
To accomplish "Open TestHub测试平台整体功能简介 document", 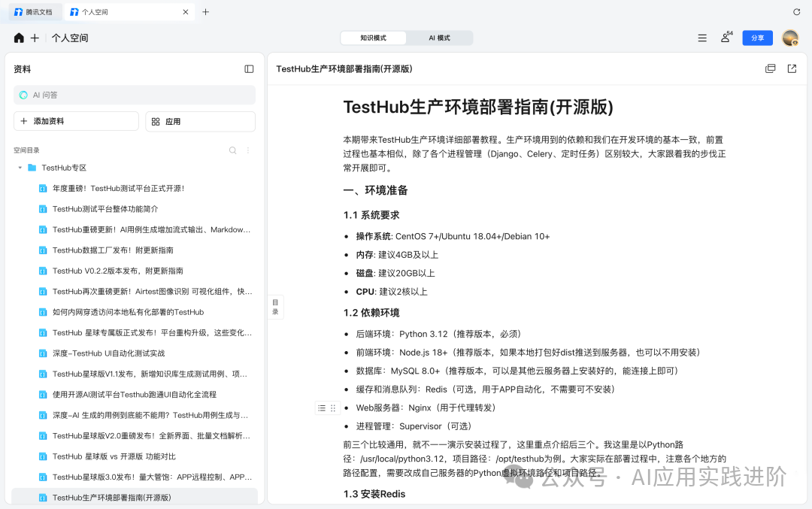I will pos(105,209).
